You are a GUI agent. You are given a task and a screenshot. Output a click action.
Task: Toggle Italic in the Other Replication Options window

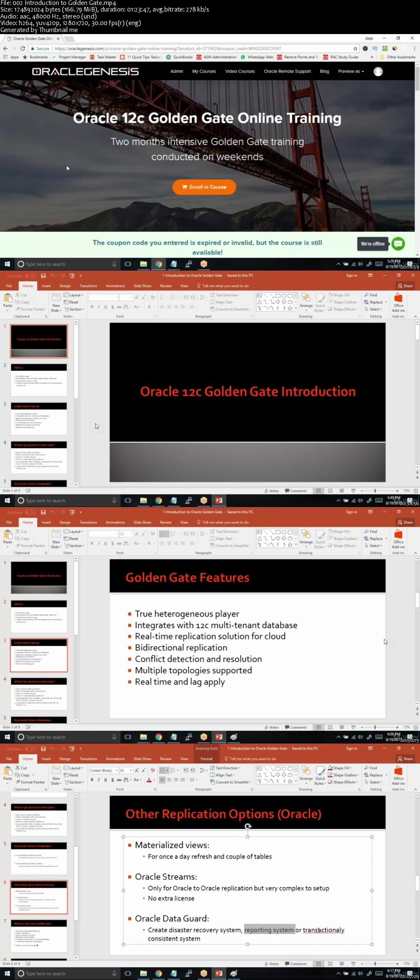point(99,780)
